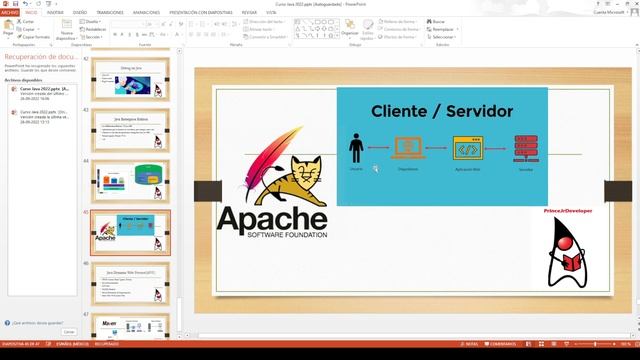Toggle italic formatting
Viewport: 640px width, 360px height.
click(122, 35)
